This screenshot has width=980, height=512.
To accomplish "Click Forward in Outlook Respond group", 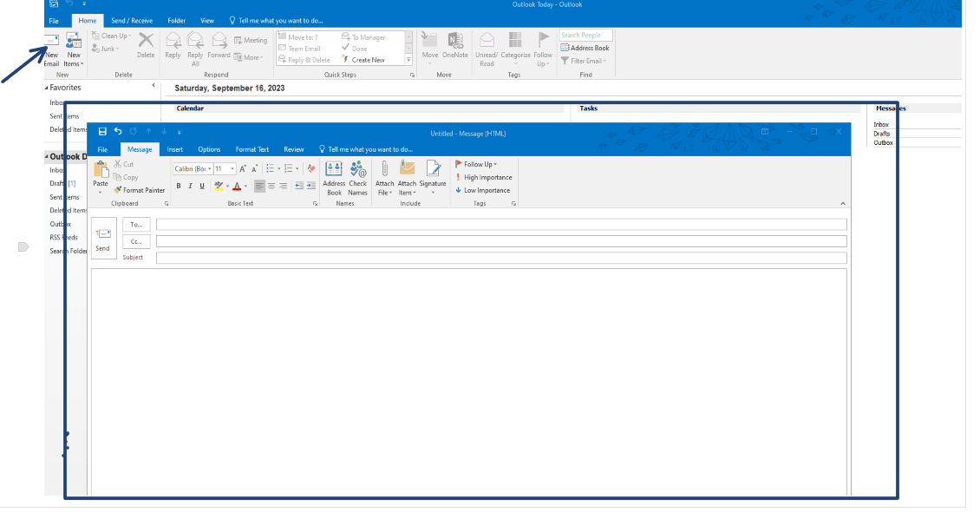I will [x=219, y=47].
